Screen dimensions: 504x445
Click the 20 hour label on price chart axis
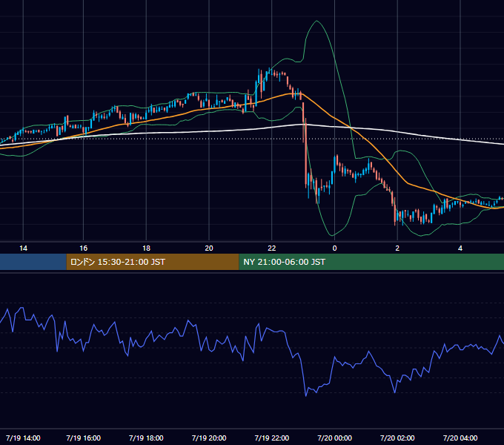point(209,248)
